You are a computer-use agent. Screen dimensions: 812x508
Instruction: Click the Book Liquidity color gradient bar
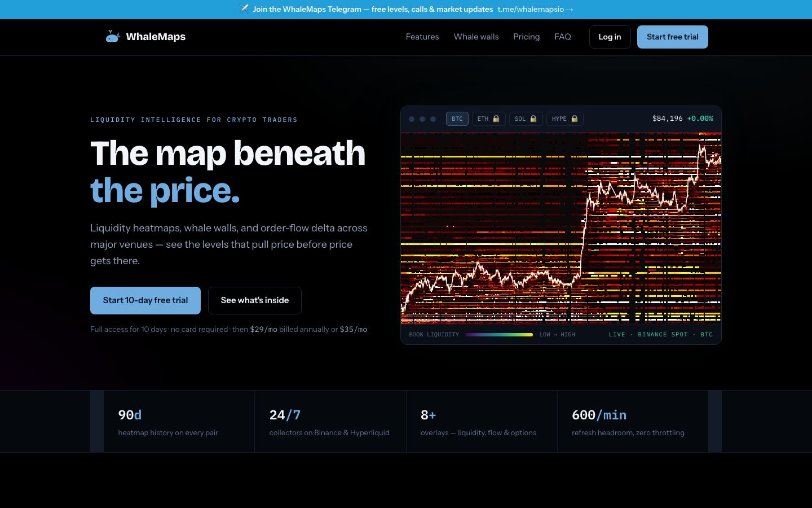pyautogui.click(x=499, y=335)
